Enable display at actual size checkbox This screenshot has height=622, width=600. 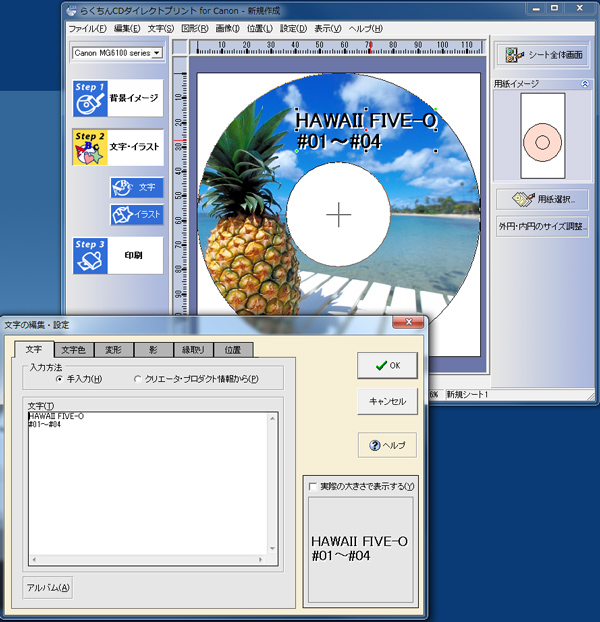pyautogui.click(x=312, y=486)
